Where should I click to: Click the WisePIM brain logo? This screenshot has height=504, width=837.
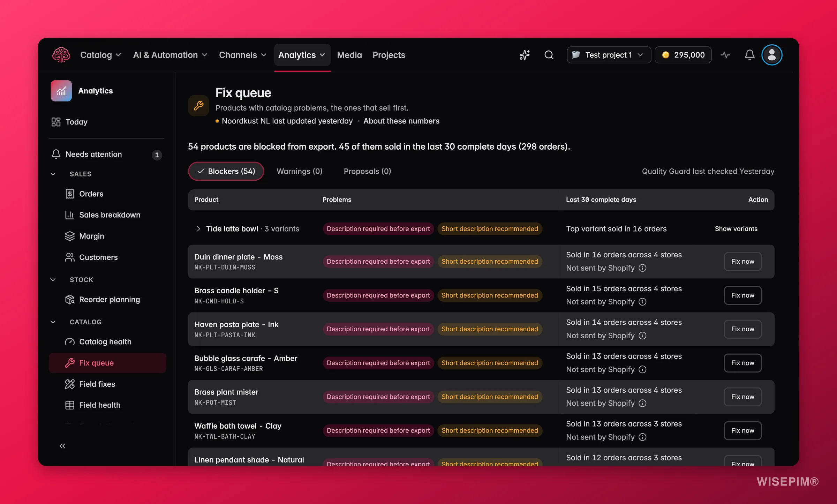61,55
